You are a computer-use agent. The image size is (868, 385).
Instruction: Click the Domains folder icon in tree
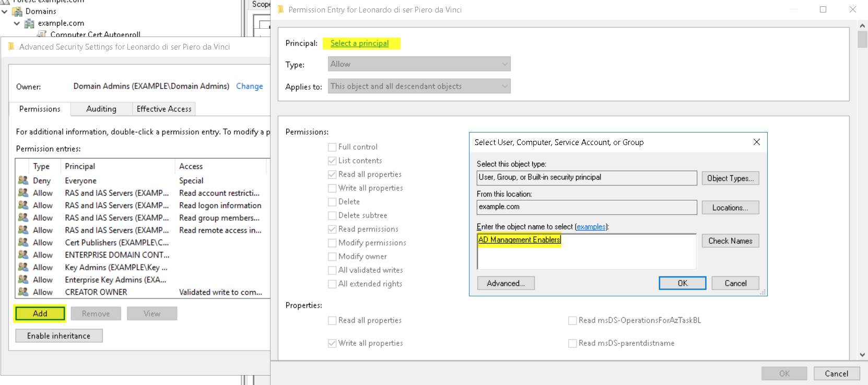coord(17,11)
